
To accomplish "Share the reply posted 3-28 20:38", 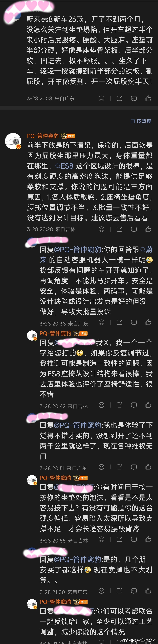I will coord(120,322).
